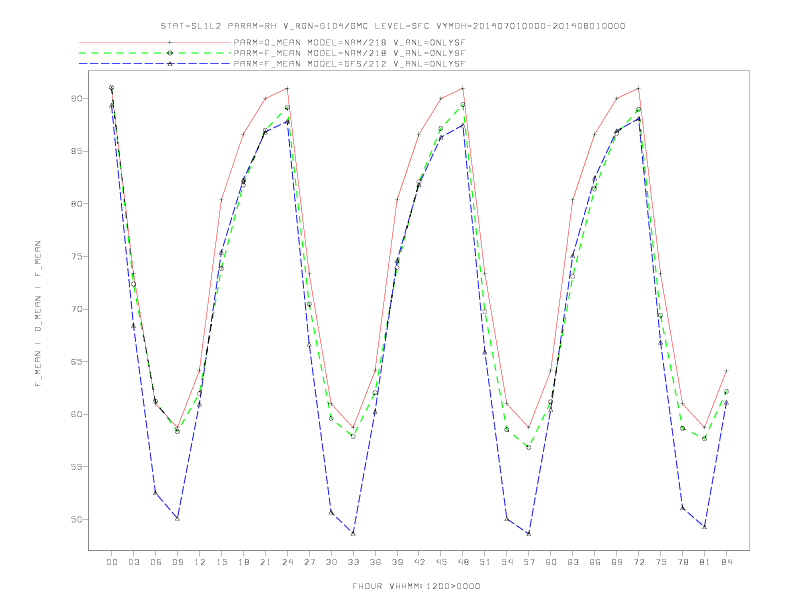Click forecast hour tick 36
Image resolution: width=792 pixels, height=612 pixels.
pyautogui.click(x=375, y=562)
